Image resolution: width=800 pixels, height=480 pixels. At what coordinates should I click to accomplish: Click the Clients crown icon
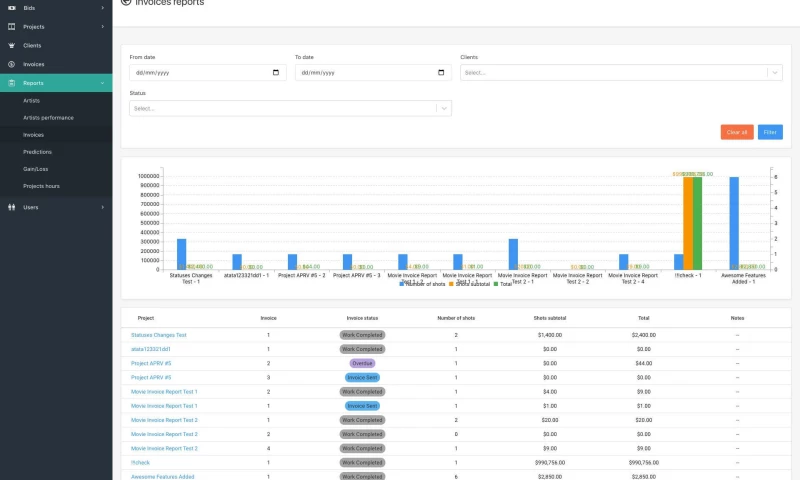(x=11, y=46)
